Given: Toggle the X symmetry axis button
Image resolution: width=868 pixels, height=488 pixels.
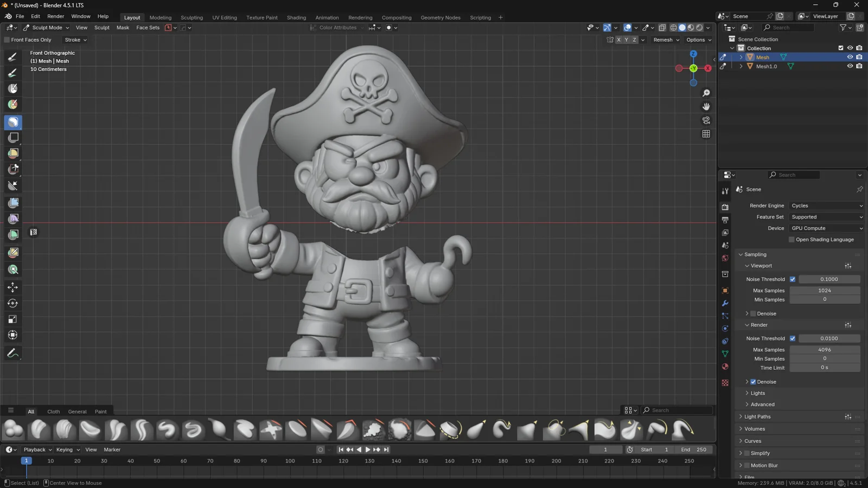Looking at the screenshot, I should click(618, 40).
